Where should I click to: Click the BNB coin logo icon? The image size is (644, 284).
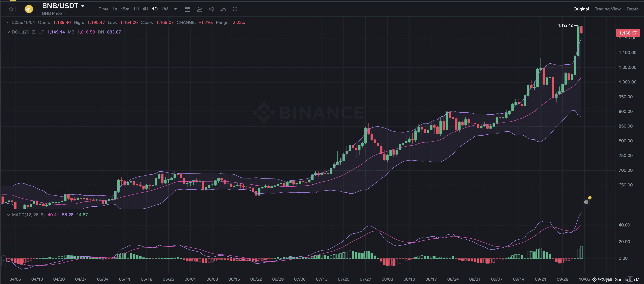(29, 9)
